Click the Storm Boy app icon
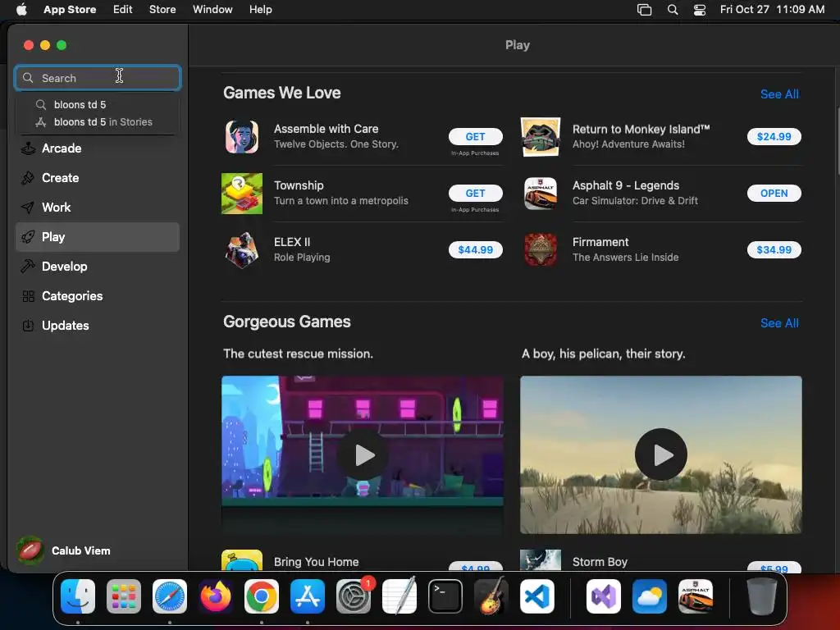840x630 pixels. pos(540,559)
